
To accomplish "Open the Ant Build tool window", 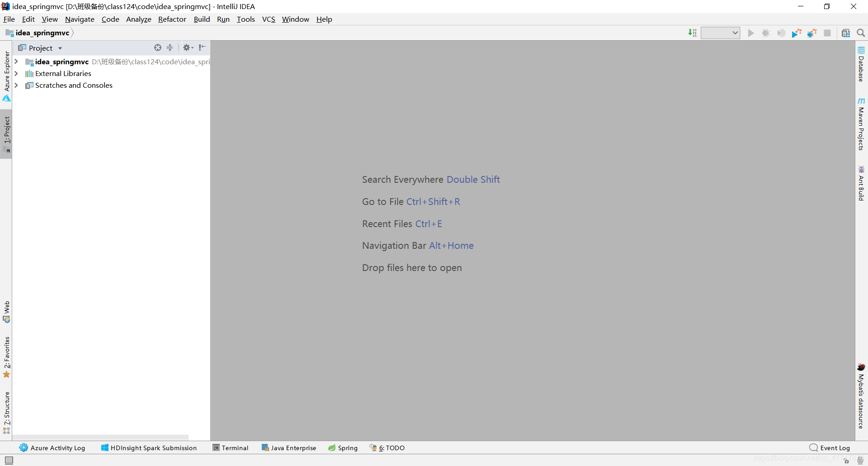I will point(861,183).
